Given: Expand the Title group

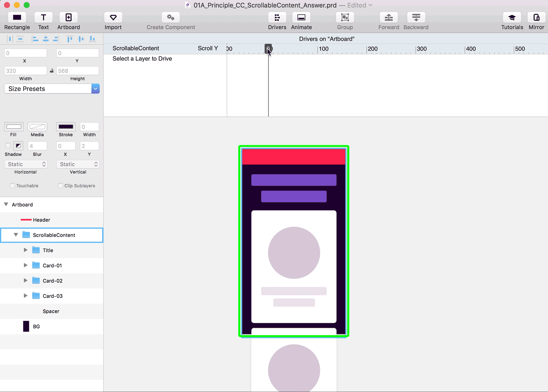Looking at the screenshot, I should pos(25,250).
